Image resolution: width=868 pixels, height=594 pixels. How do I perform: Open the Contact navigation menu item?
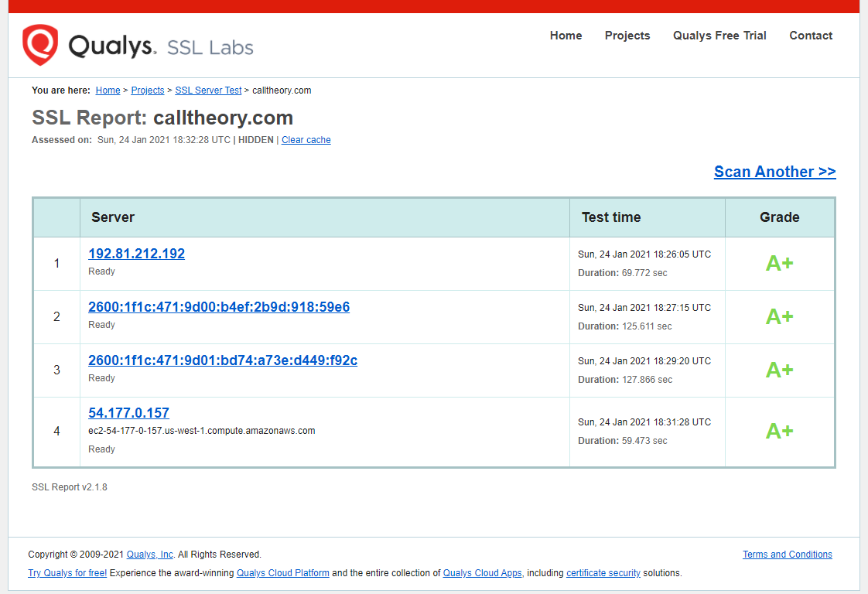tap(811, 36)
